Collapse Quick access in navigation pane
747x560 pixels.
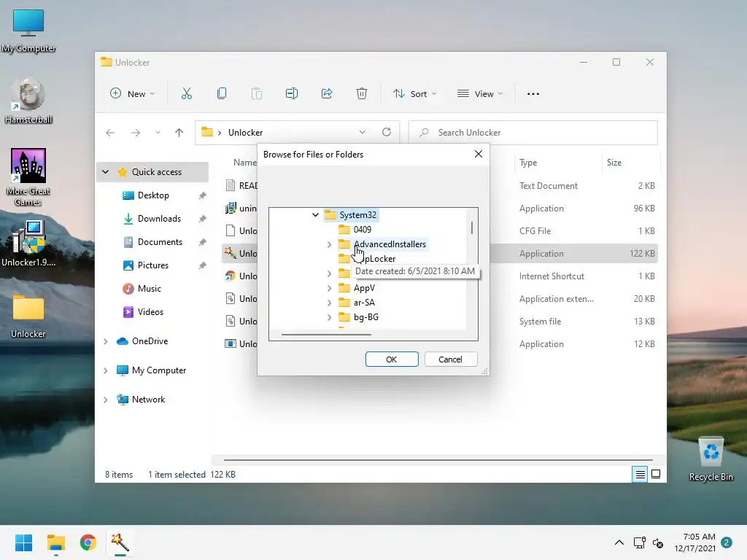pyautogui.click(x=106, y=172)
